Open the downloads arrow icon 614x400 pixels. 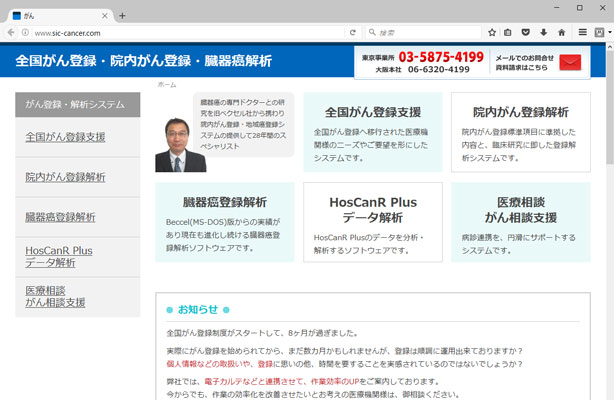click(x=544, y=33)
